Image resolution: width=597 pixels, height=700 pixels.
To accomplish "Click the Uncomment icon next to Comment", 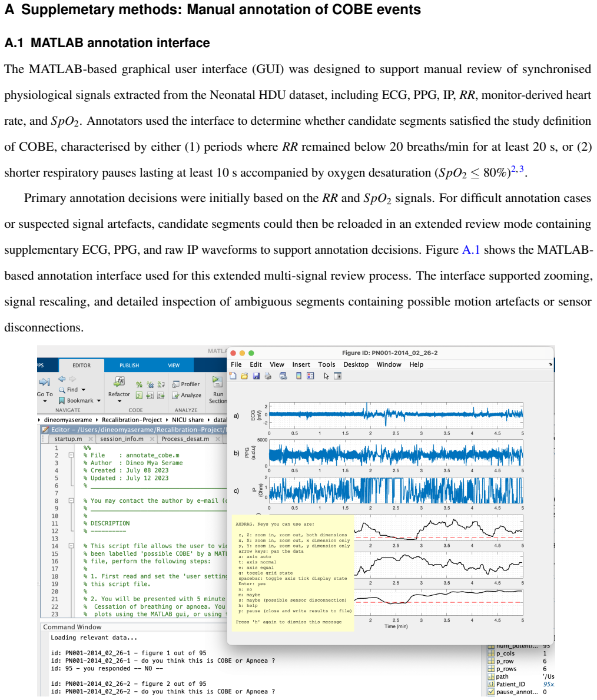I will 150,384.
